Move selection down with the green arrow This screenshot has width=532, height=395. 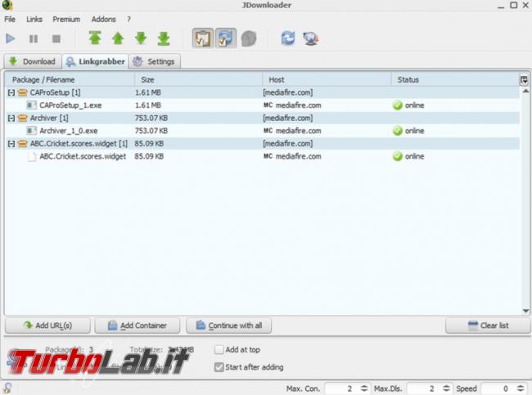[x=141, y=38]
